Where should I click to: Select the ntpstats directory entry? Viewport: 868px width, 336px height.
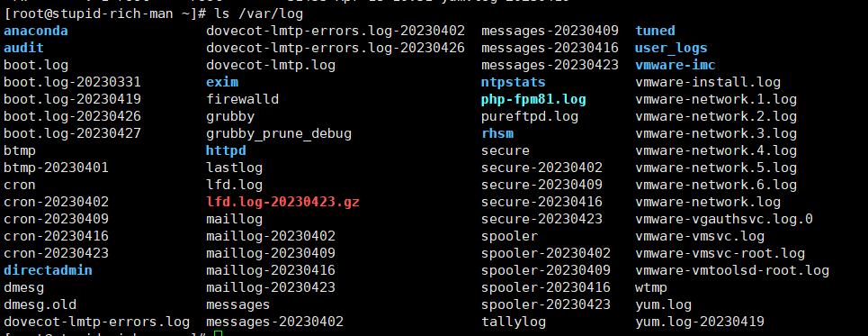point(514,83)
